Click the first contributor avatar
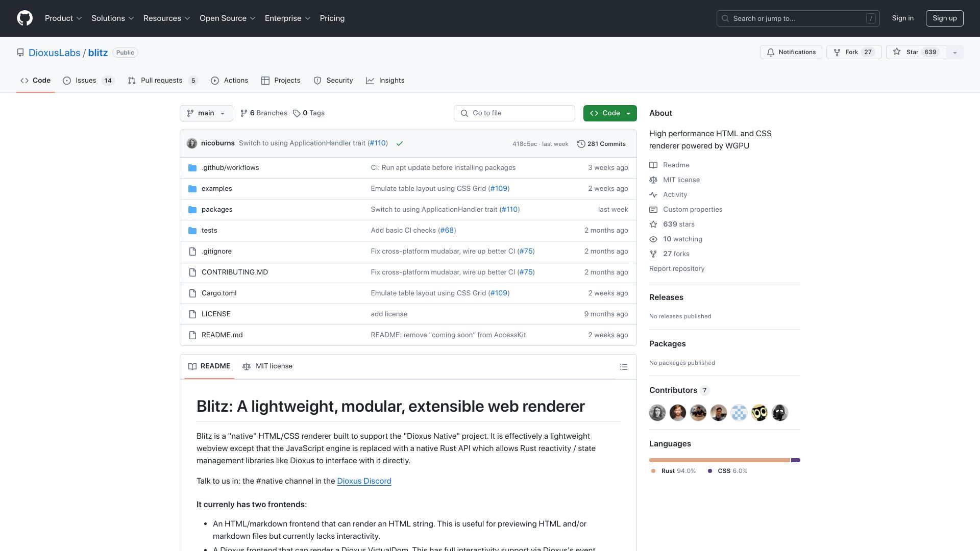 [657, 413]
